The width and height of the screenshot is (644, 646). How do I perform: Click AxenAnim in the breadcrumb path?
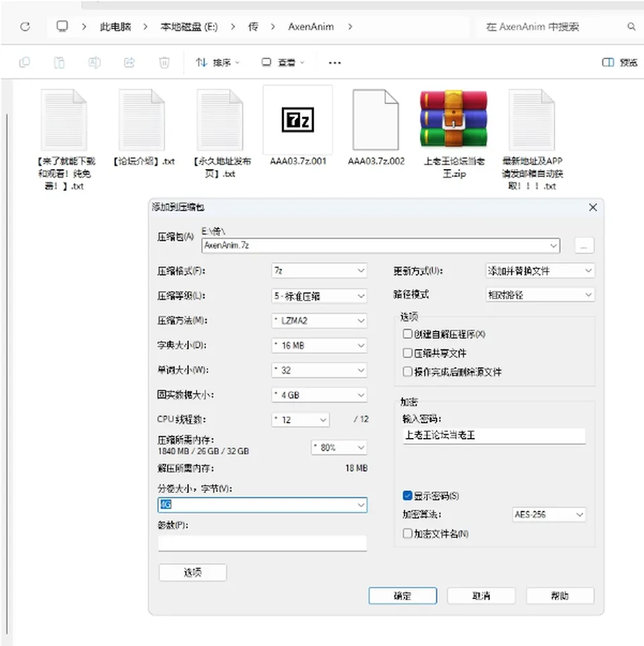click(x=311, y=27)
